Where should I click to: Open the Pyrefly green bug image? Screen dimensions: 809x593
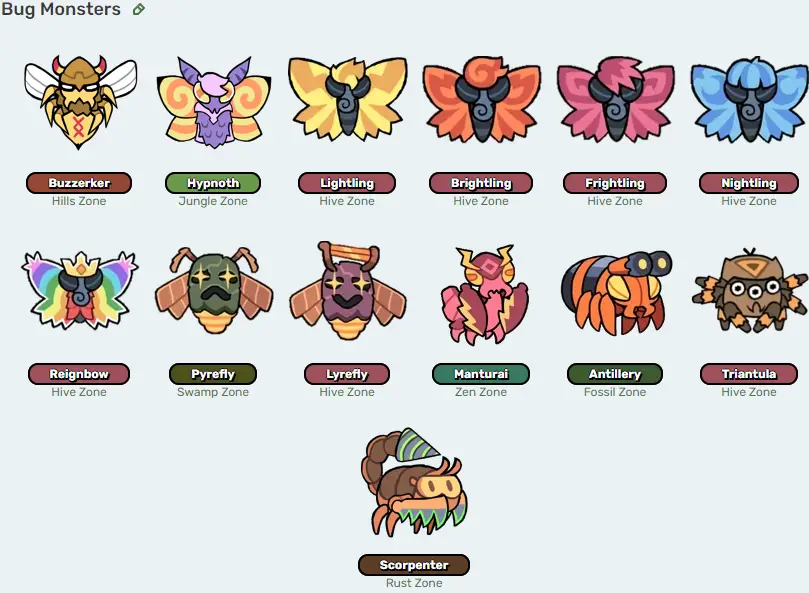pos(213,293)
